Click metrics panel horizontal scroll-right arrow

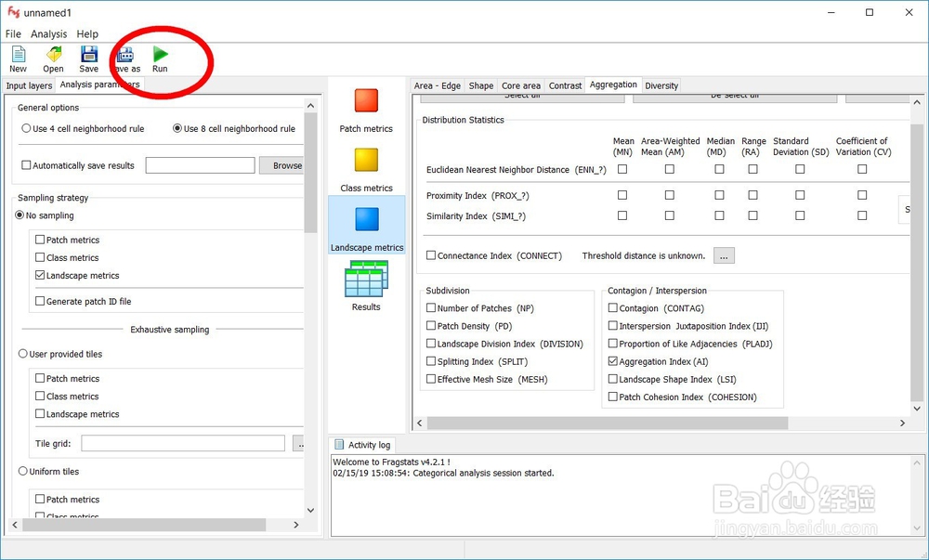902,423
